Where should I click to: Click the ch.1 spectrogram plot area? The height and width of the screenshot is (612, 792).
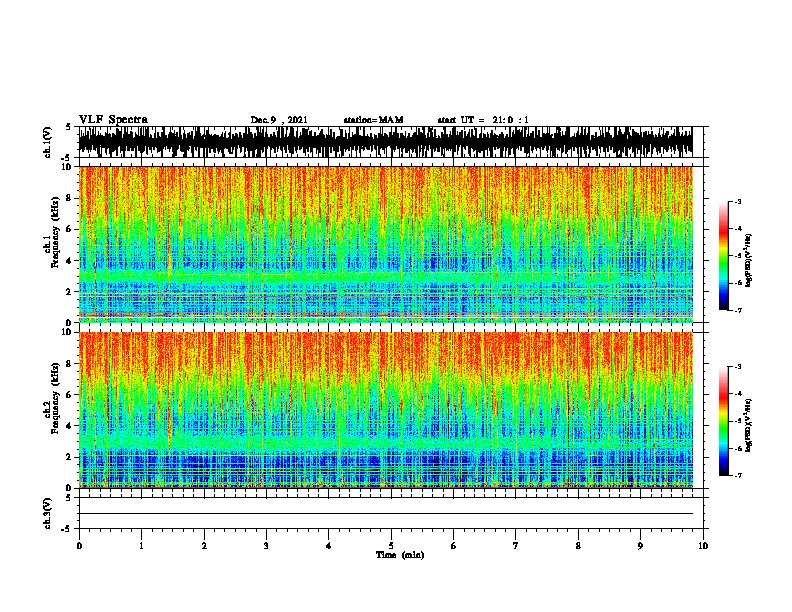(x=385, y=244)
